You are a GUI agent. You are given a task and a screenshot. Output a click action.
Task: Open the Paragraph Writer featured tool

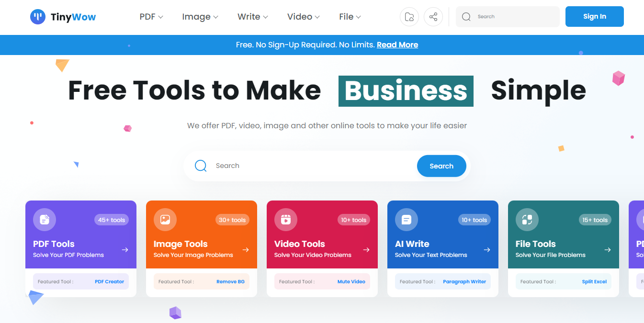coord(464,282)
